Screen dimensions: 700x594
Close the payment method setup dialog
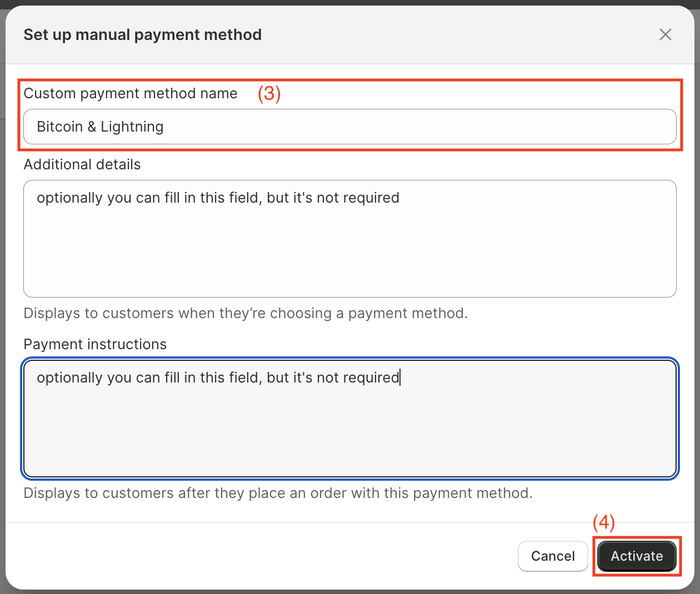pos(665,34)
